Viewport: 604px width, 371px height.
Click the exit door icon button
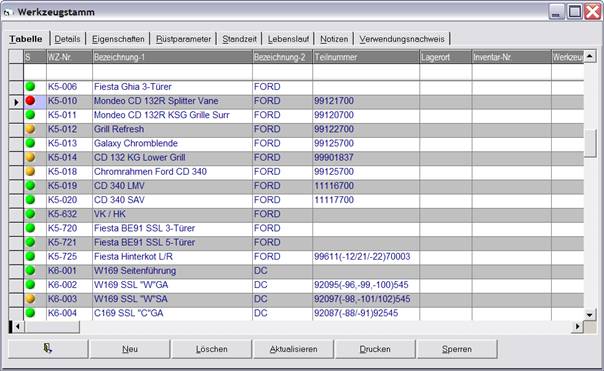pyautogui.click(x=48, y=349)
